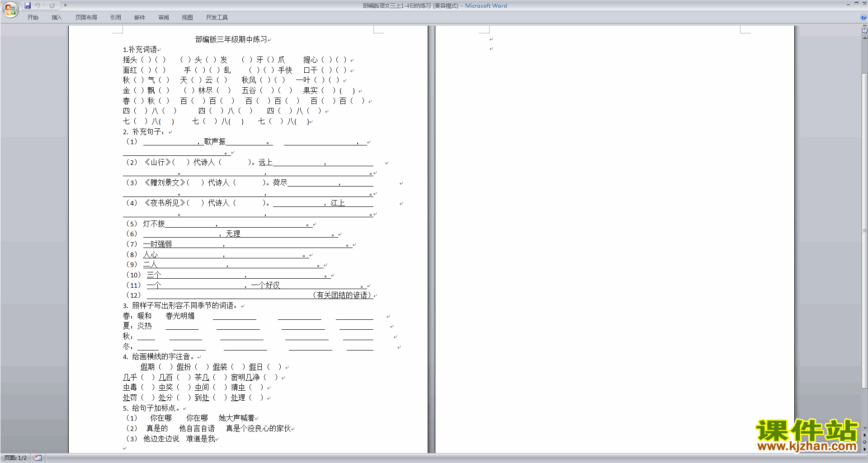The width and height of the screenshot is (868, 463).
Task: Click the Redo icon in quick access toolbar
Action: point(52,5)
